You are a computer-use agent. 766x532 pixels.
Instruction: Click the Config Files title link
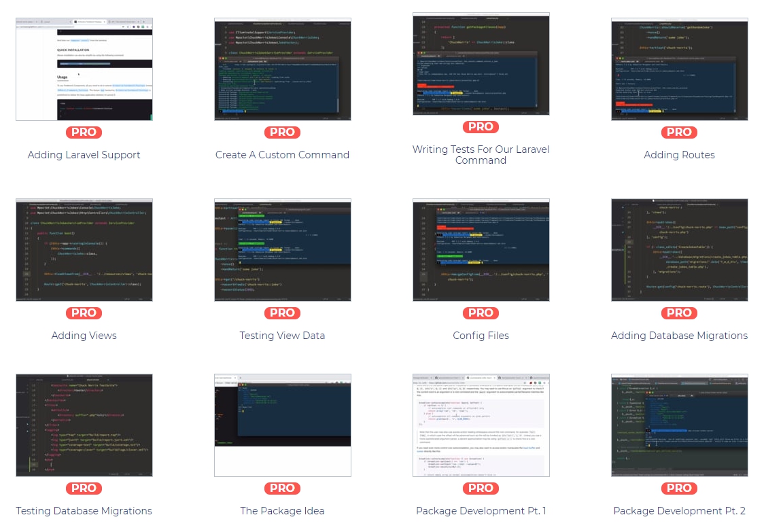point(481,336)
